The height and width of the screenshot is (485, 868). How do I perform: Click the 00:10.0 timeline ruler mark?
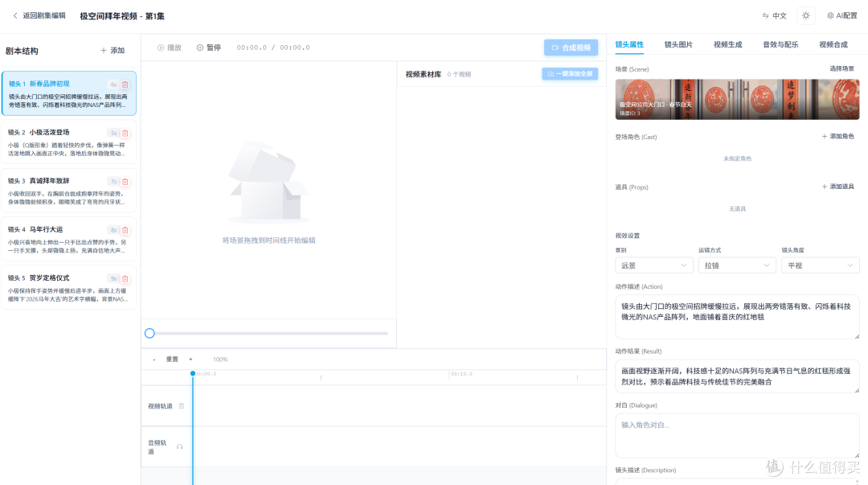click(461, 374)
